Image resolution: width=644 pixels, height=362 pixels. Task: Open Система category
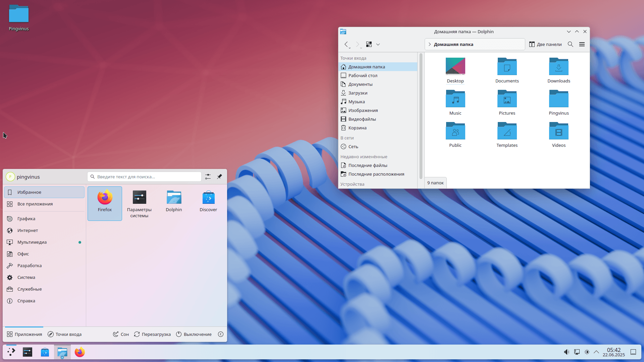tap(44, 277)
